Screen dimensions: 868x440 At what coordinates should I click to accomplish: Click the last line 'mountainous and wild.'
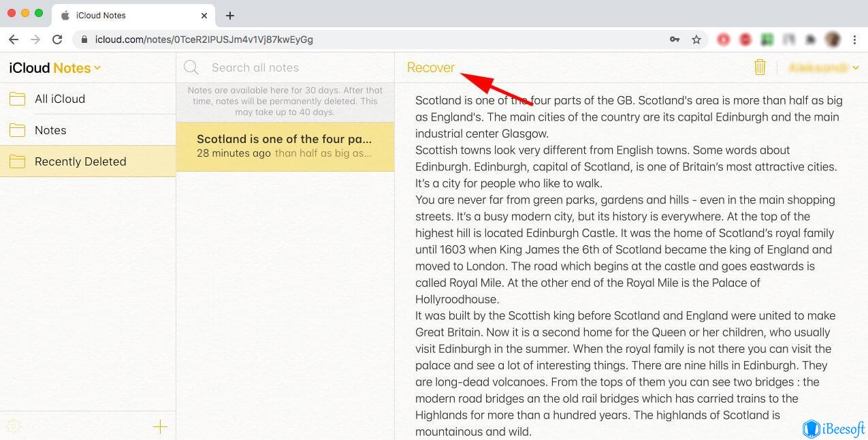[x=473, y=431]
